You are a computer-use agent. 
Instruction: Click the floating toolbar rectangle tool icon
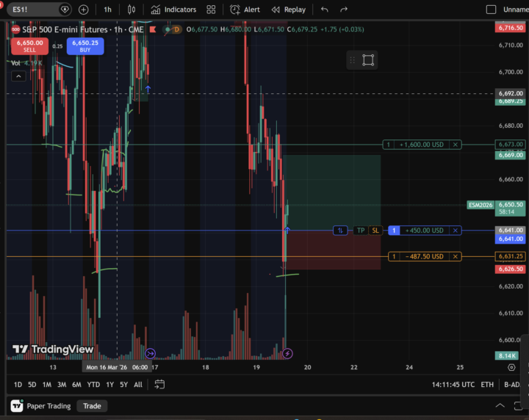pos(368,60)
